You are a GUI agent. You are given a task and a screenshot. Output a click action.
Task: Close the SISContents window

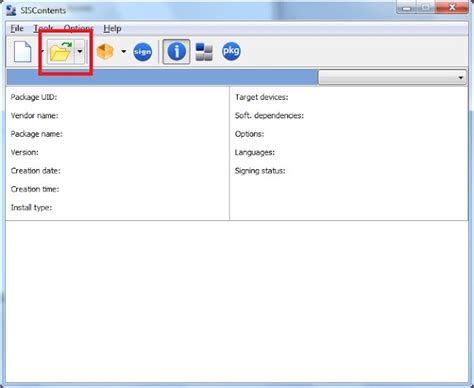[452, 7]
